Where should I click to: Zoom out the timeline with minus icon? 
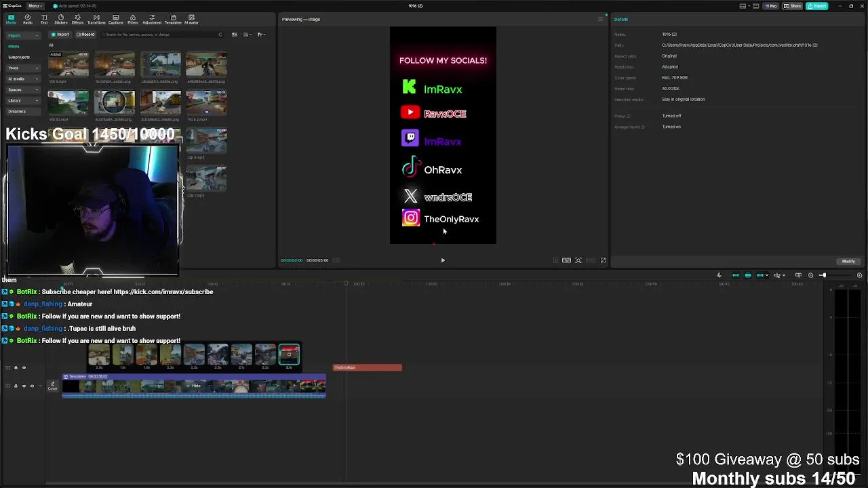pyautogui.click(x=810, y=275)
